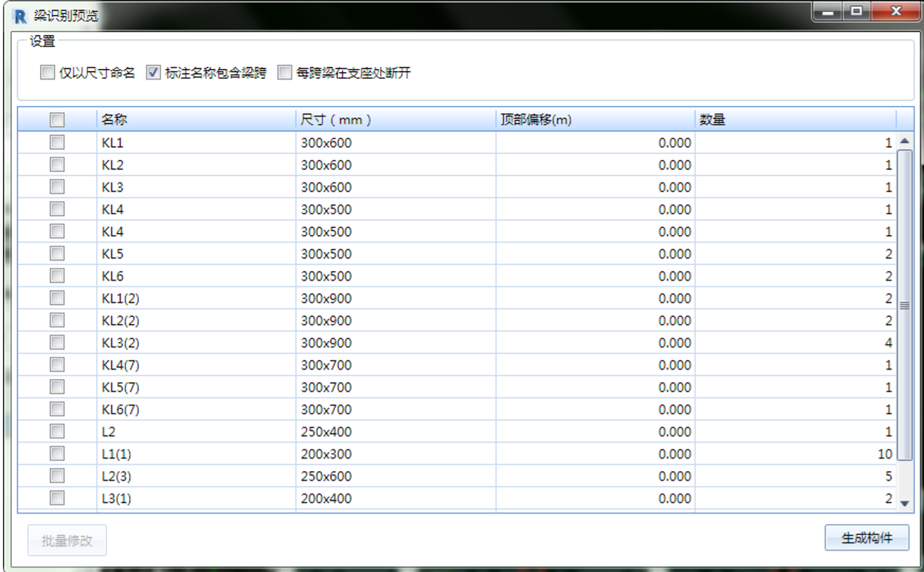Select the KL1 name cell

point(196,142)
